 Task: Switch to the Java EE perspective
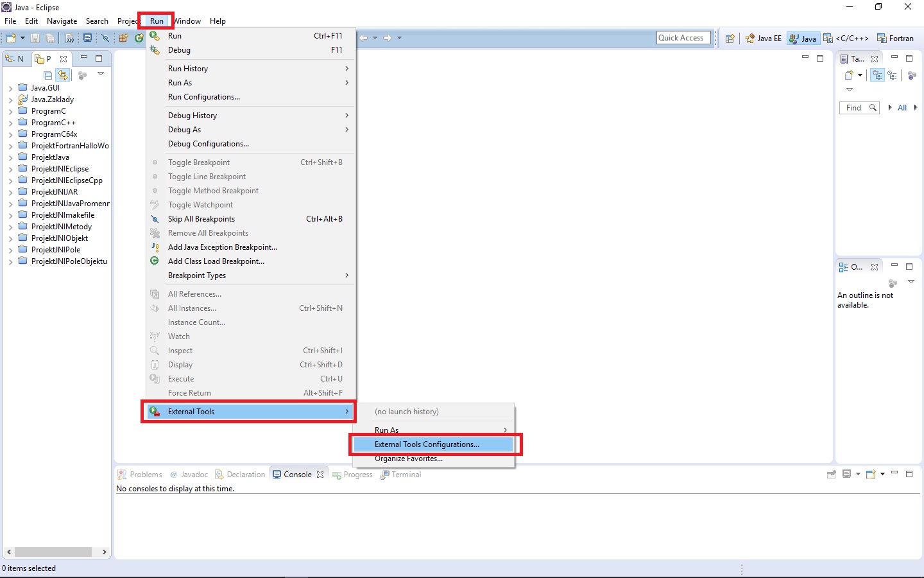(x=763, y=38)
